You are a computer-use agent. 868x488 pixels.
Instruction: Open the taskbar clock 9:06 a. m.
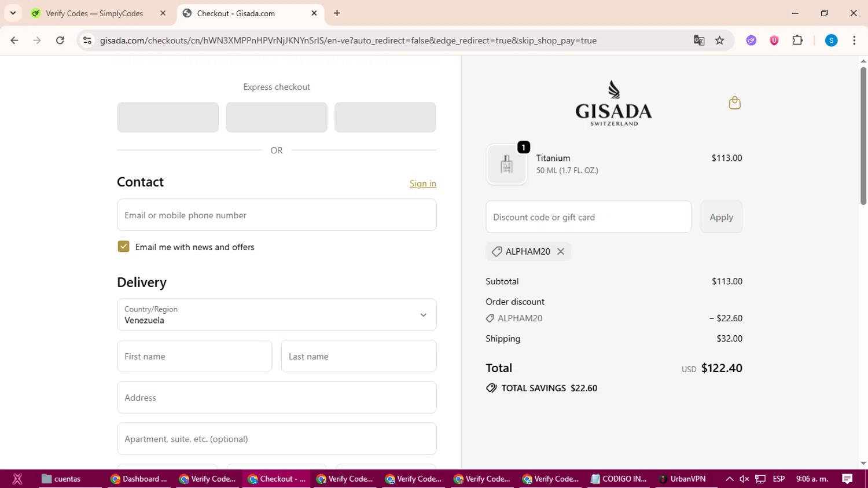click(x=812, y=479)
